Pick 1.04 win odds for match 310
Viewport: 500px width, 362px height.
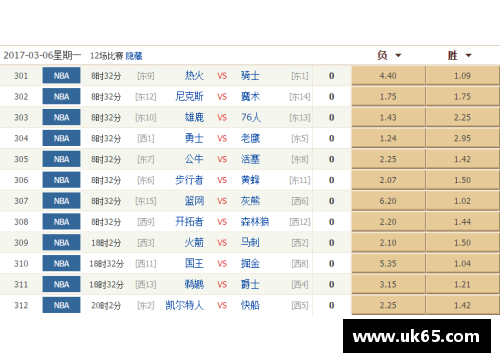pos(463,264)
